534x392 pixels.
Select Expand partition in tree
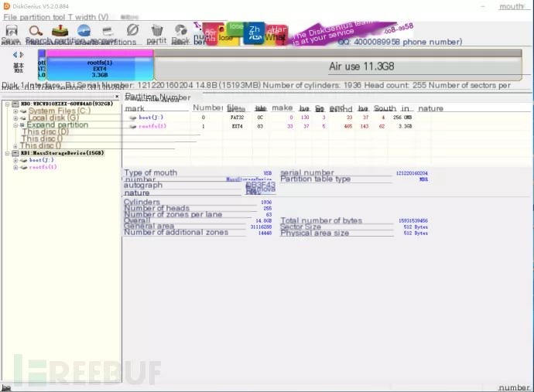[57, 125]
